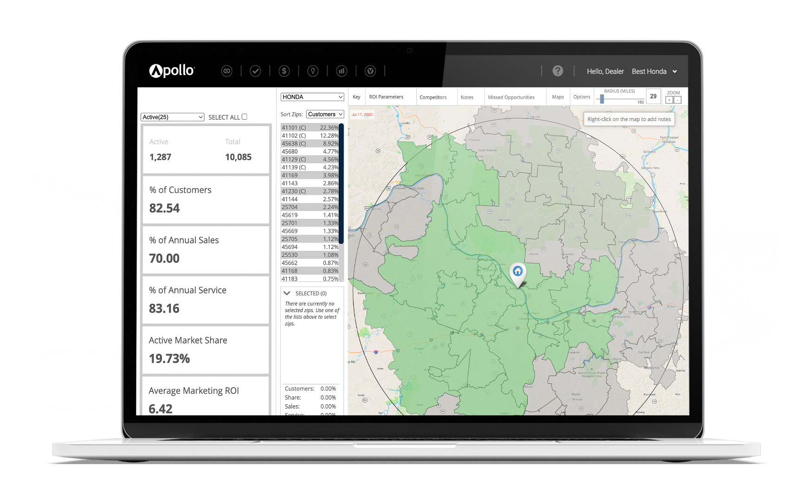The width and height of the screenshot is (812, 504).
Task: Select zip row 41183
Action: pyautogui.click(x=310, y=278)
